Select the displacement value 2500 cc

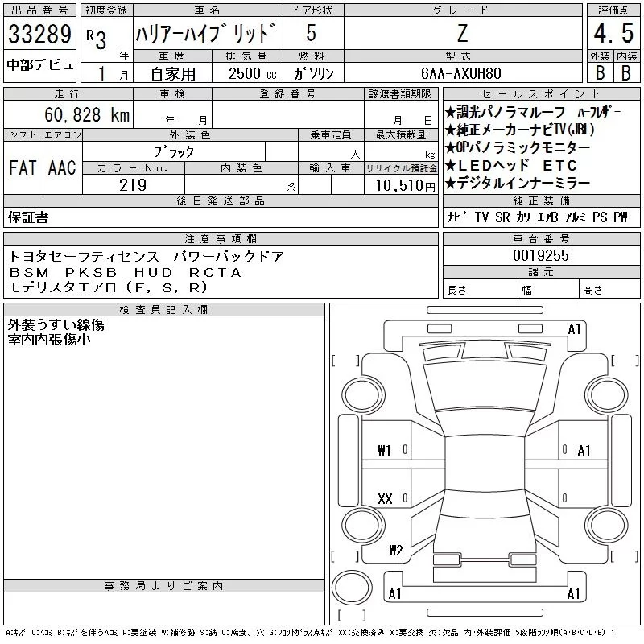pos(253,73)
